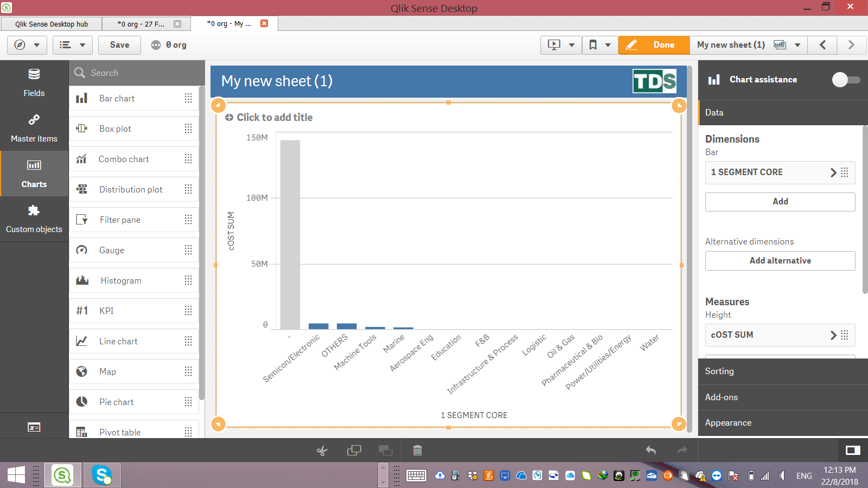Choose the Filter pane object
The image size is (868, 488).
coord(134,220)
